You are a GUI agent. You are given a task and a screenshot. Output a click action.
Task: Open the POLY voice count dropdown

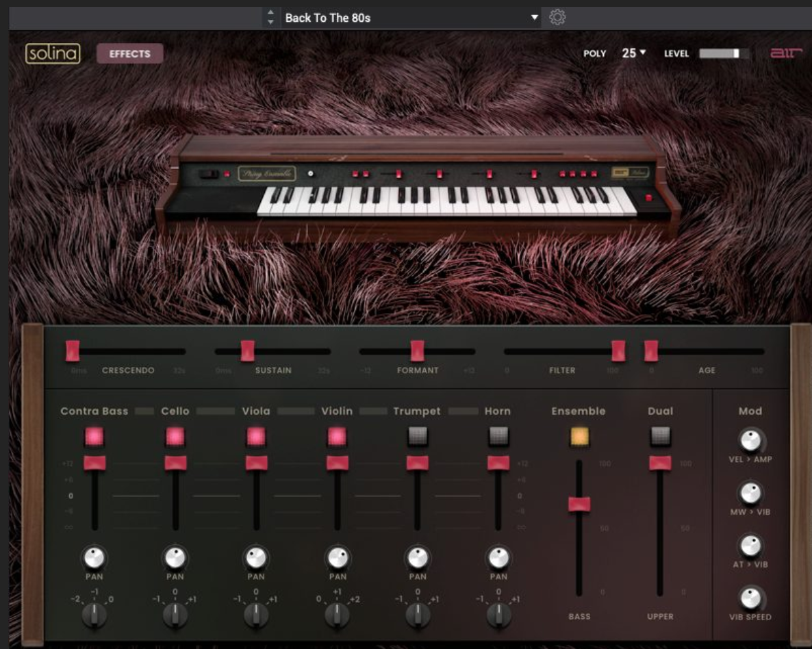click(634, 53)
